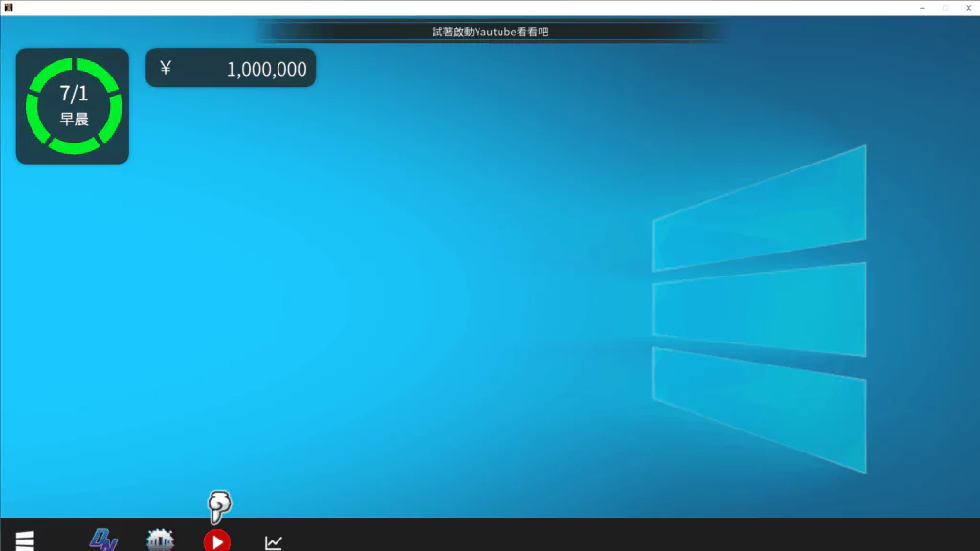Click the yen symbol in money panel

tap(166, 68)
